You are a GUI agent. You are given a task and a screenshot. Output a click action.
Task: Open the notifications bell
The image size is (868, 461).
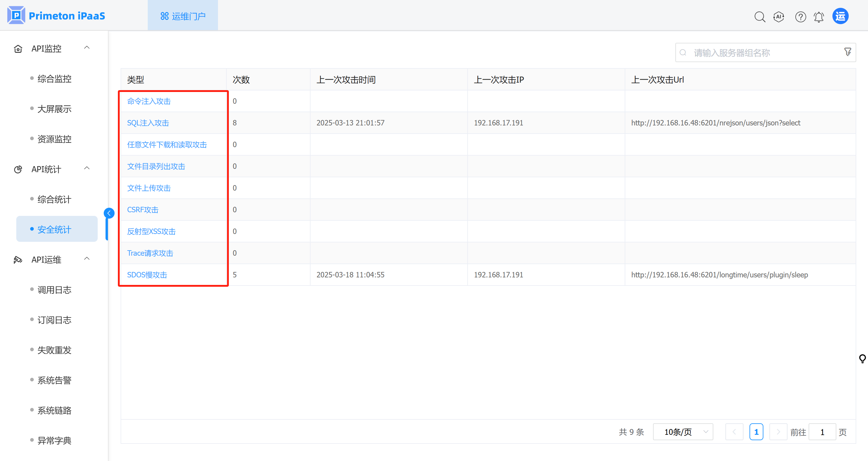819,17
